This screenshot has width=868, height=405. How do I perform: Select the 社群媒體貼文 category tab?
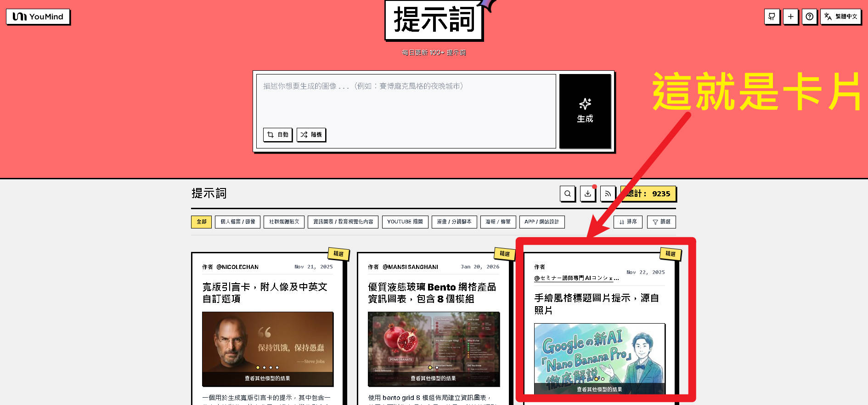tap(284, 222)
